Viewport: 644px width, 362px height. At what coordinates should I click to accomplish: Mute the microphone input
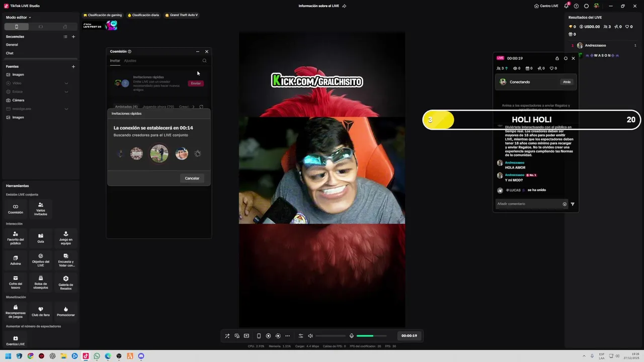352,336
